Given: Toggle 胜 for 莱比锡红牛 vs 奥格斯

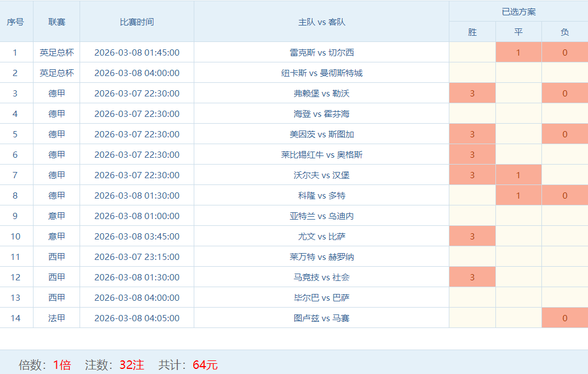Looking at the screenshot, I should [x=472, y=155].
